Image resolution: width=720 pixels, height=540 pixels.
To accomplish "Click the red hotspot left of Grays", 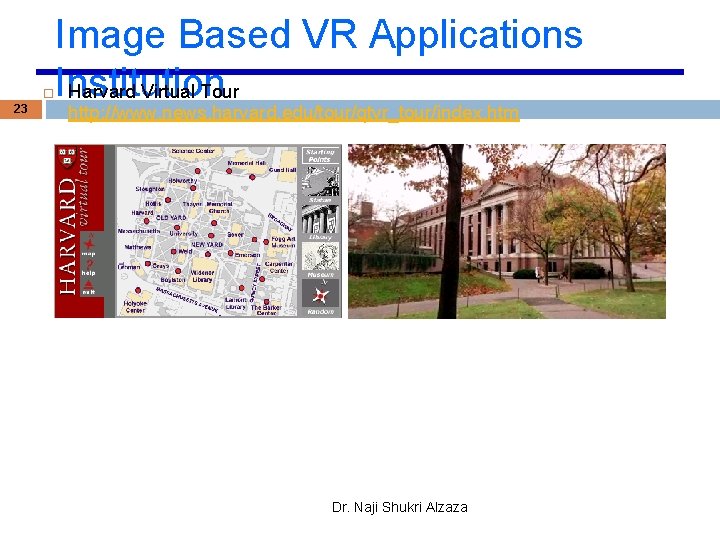I will click(x=147, y=264).
